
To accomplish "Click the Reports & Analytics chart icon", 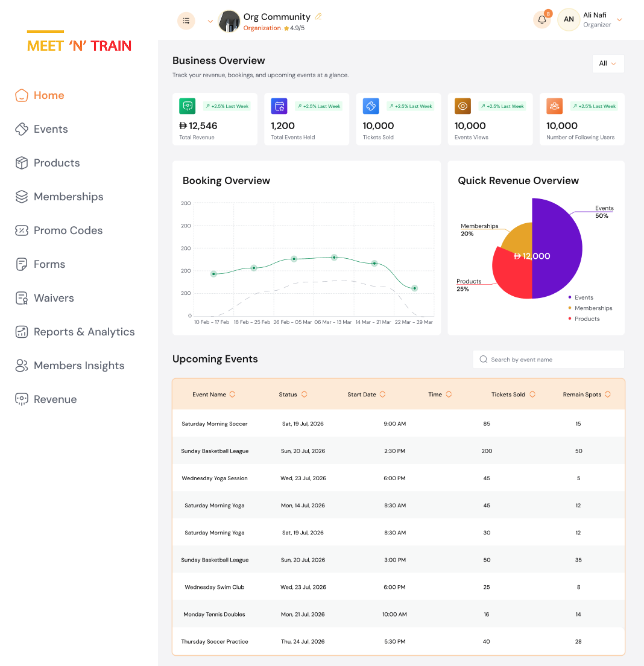I will (x=22, y=332).
